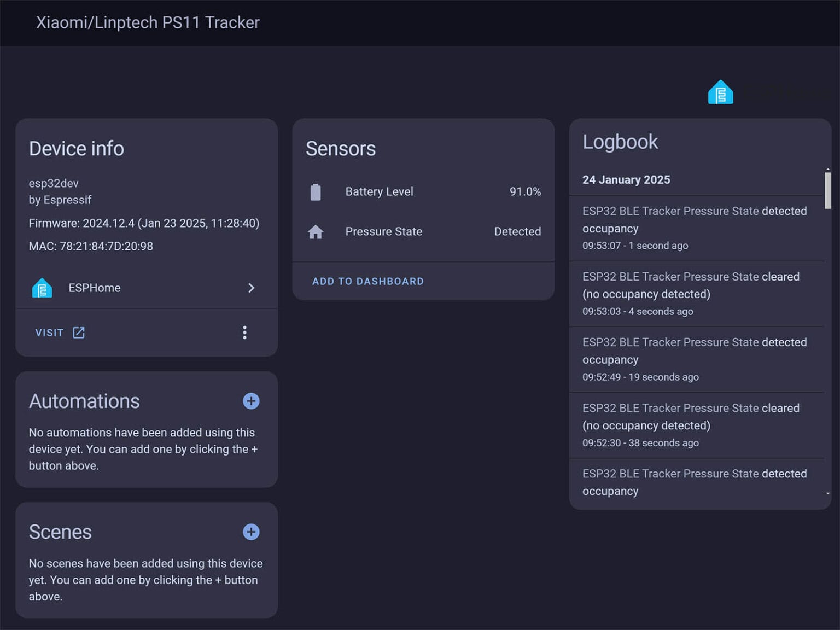Click the ESPHome integration icon
The height and width of the screenshot is (630, 840).
point(42,288)
